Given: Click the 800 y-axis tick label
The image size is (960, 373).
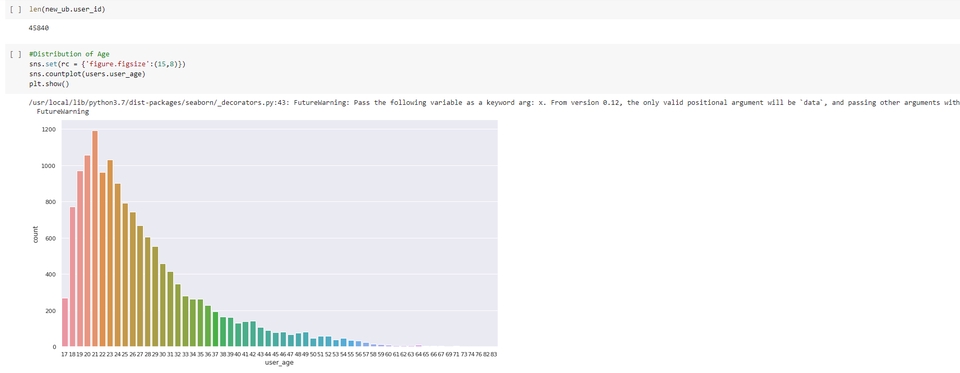Looking at the screenshot, I should [x=51, y=202].
